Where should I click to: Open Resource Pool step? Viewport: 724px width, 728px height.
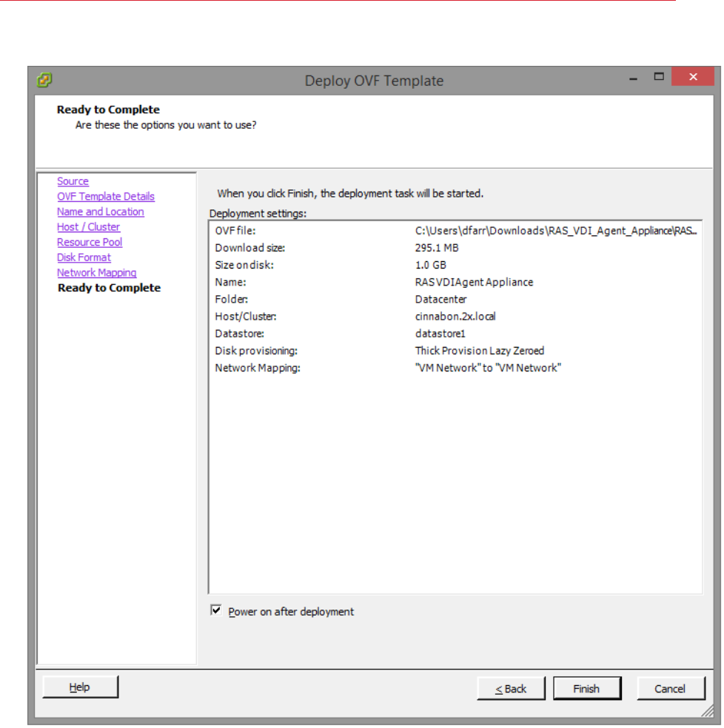(x=90, y=243)
